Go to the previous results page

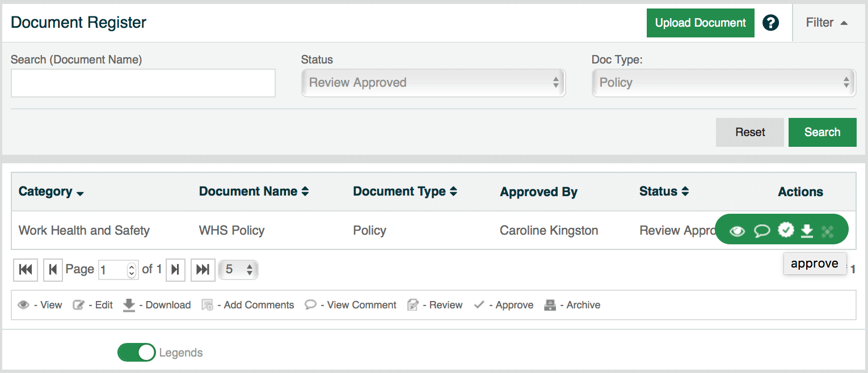53,270
